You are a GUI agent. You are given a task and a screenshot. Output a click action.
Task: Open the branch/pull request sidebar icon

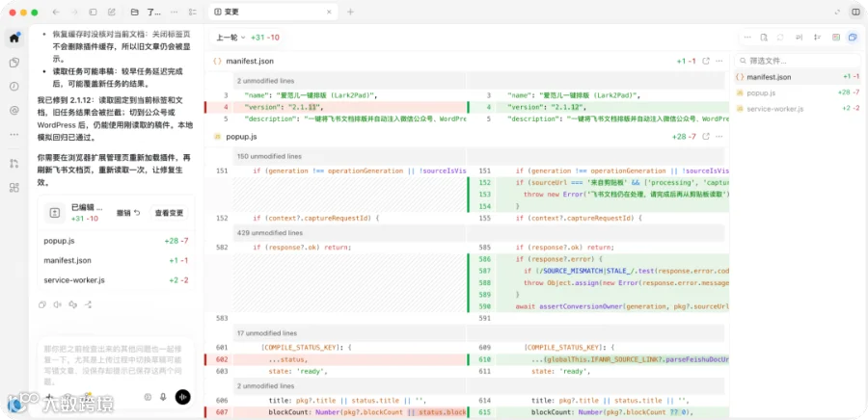(14, 163)
